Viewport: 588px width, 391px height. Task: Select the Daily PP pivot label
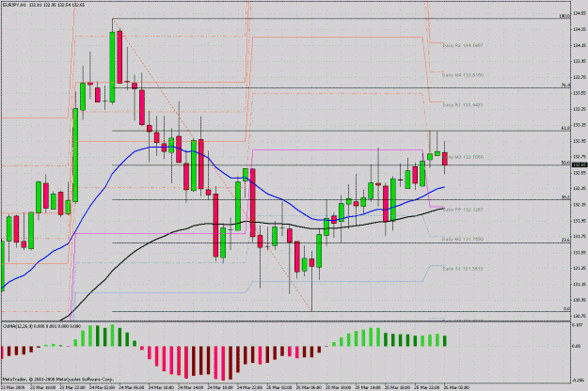pyautogui.click(x=462, y=210)
